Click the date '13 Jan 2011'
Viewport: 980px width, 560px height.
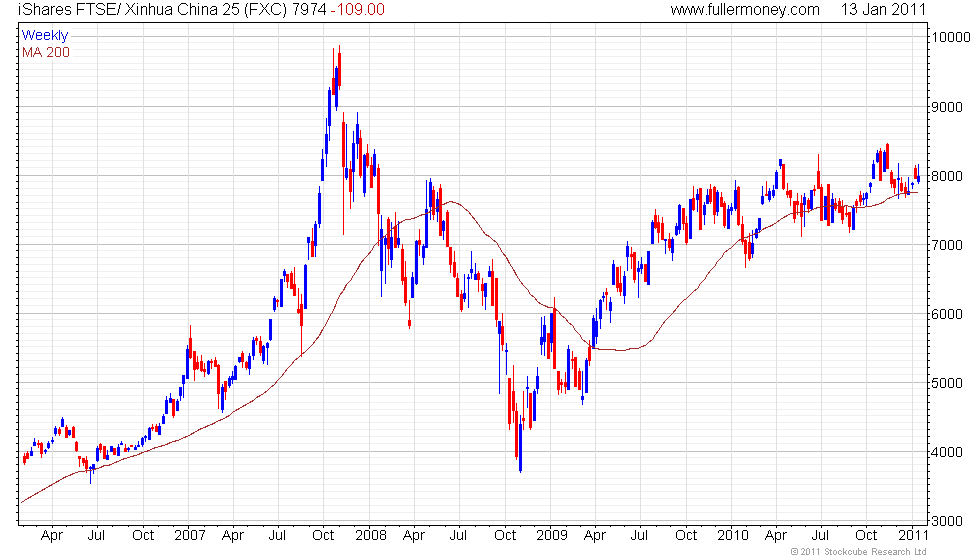click(882, 10)
